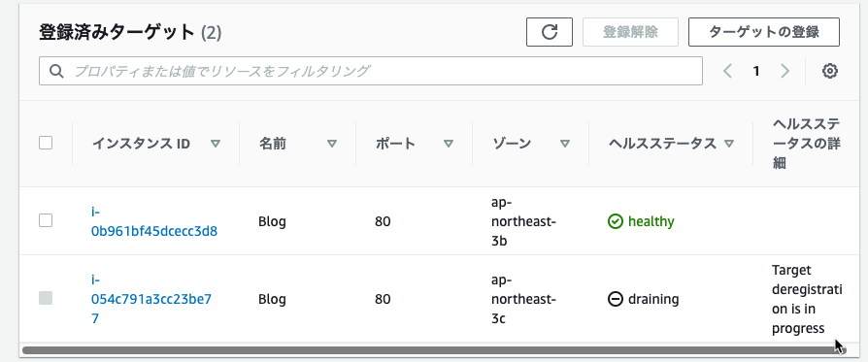Click the 登録解除 button
The height and width of the screenshot is (362, 868).
point(630,32)
